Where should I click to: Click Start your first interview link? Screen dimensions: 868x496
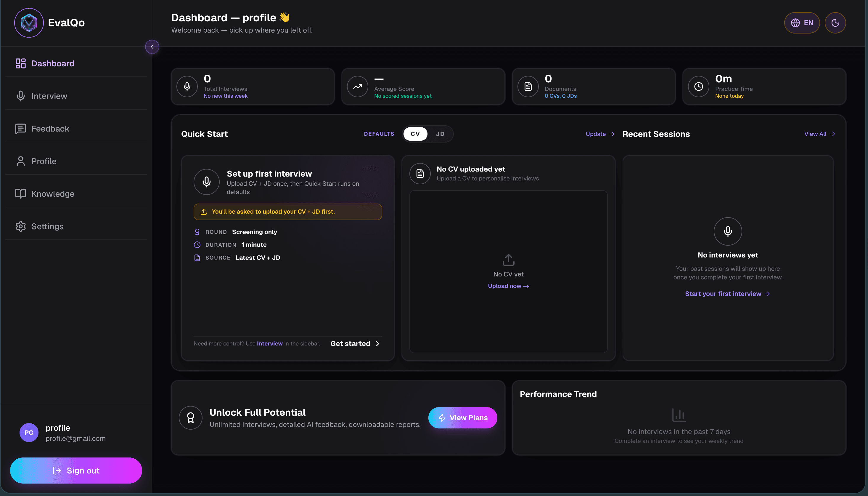coord(727,294)
